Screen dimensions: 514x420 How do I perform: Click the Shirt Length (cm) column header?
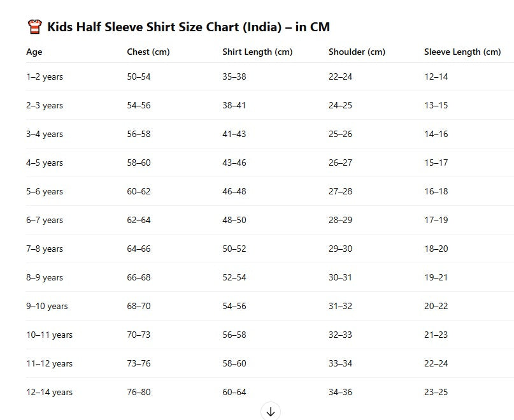[257, 52]
